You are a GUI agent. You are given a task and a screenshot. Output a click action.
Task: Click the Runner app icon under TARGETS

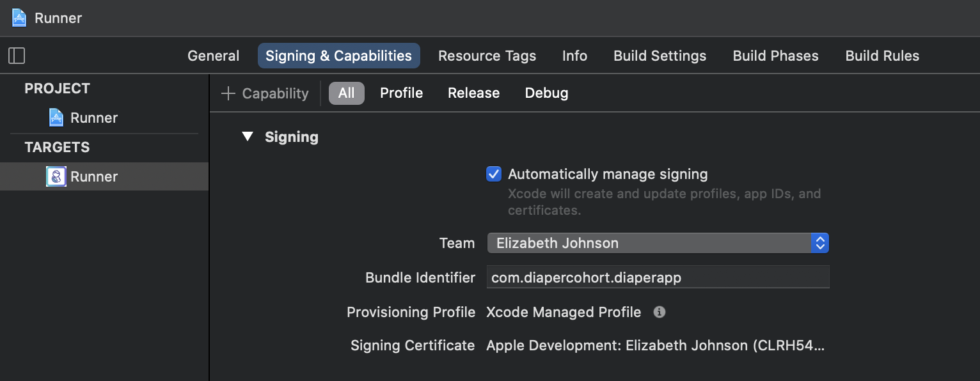(56, 176)
